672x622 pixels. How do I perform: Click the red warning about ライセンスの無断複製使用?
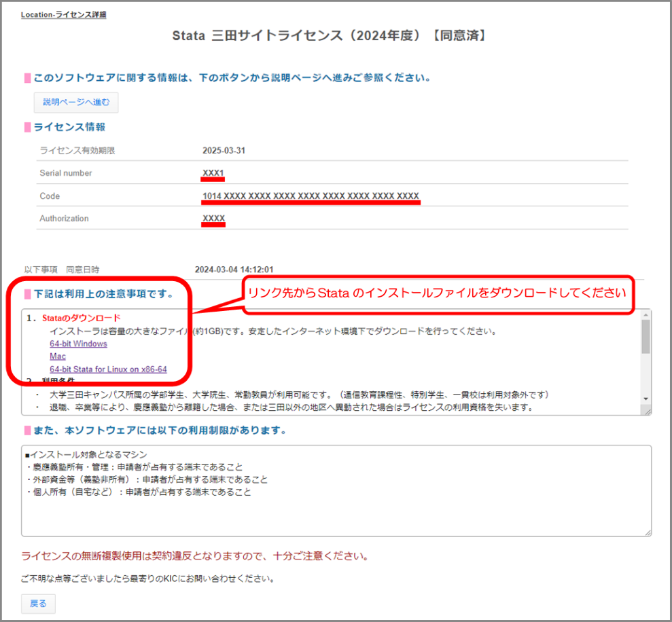click(x=195, y=556)
